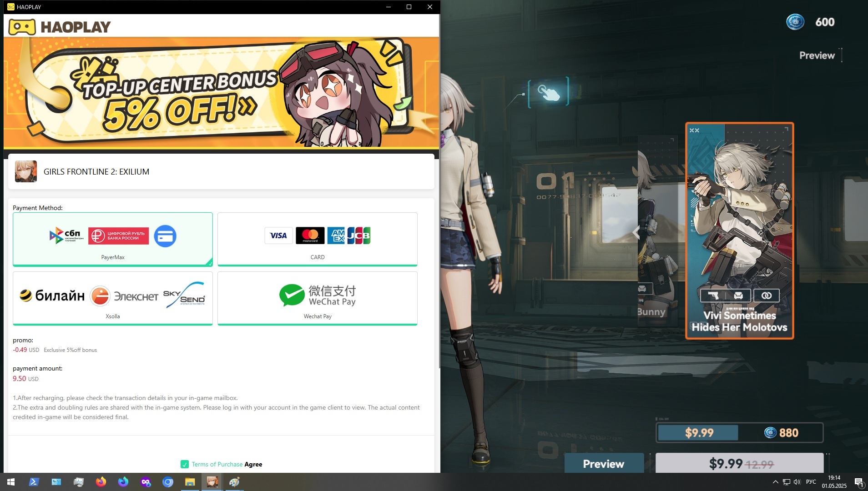Click the 9.50 USD payment amount
Viewport: 868px width, 491px height.
(25, 379)
